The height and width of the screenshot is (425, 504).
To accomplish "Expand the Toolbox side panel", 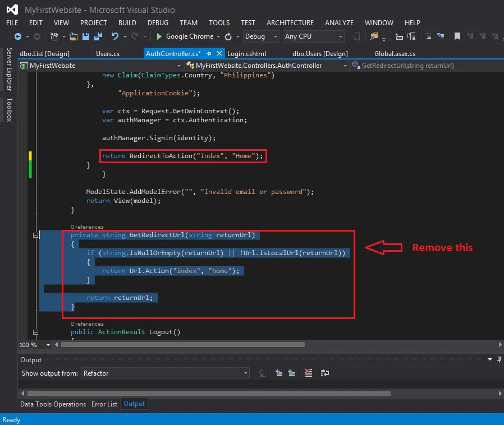I will pos(10,109).
